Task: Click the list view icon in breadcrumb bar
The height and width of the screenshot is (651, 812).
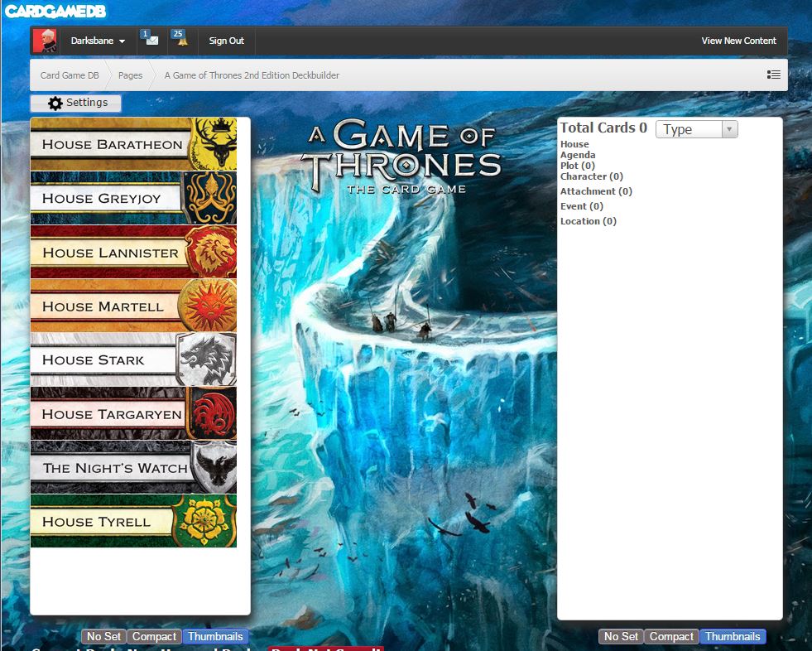Action: 774,75
